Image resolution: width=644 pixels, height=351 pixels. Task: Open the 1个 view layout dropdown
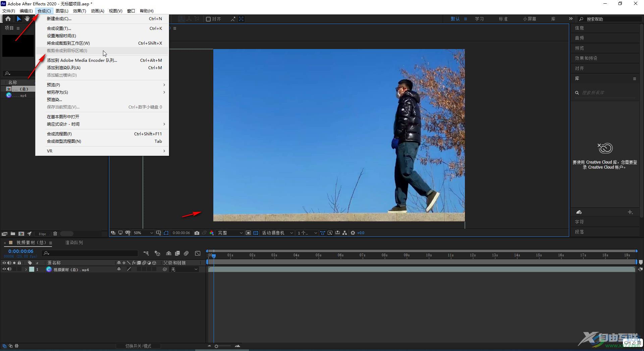[307, 233]
